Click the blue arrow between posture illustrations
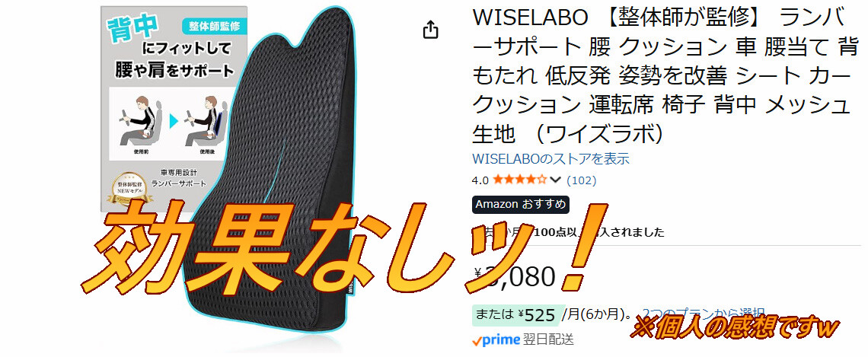 click(x=174, y=120)
